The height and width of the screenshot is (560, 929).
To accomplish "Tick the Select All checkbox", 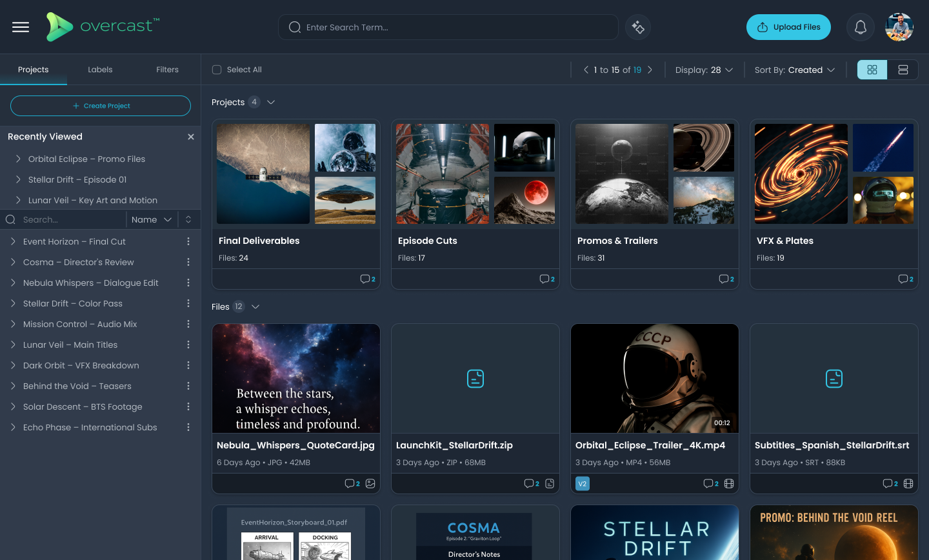I will (217, 70).
